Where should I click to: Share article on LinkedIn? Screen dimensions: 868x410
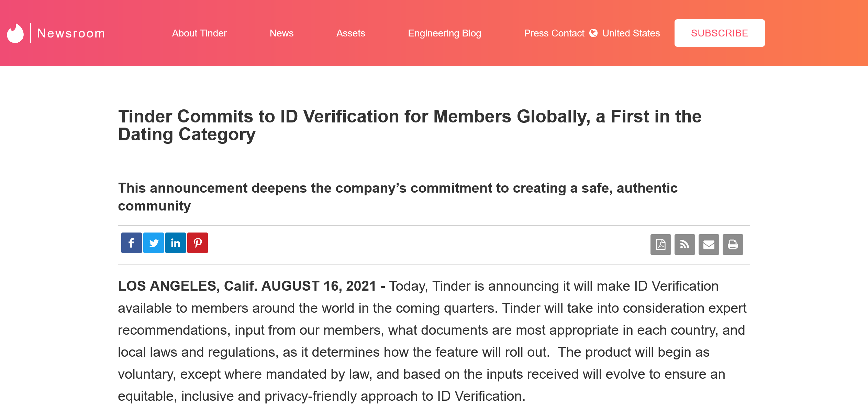pyautogui.click(x=175, y=243)
